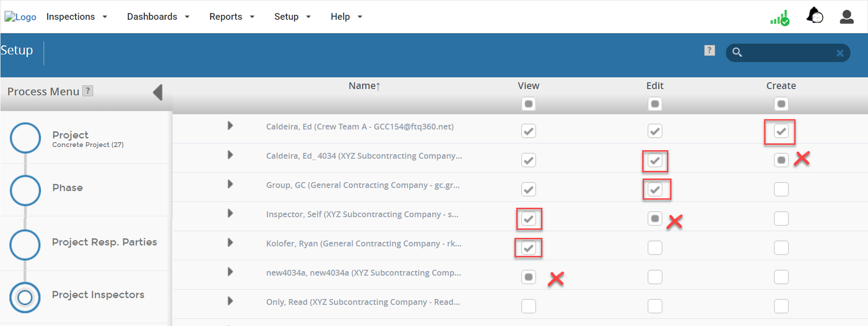This screenshot has height=326, width=868.
Task: Open the Dashboards menu
Action: pyautogui.click(x=158, y=17)
